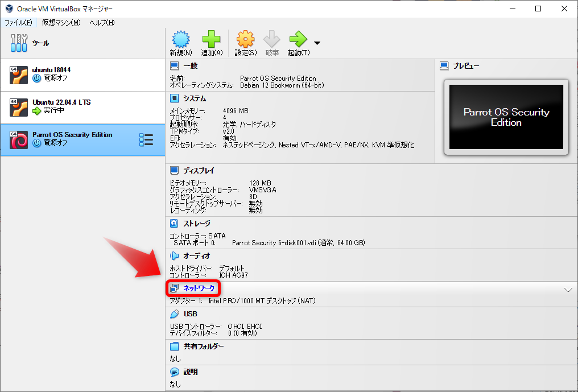Click Parrot Security 6-disk001.vdi storage entry
578x392 pixels.
[298, 242]
